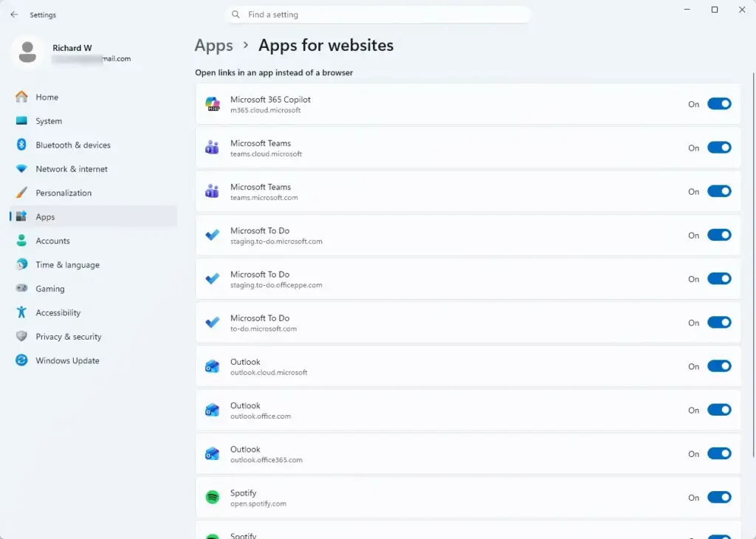Click the Accounts person icon

[21, 241]
